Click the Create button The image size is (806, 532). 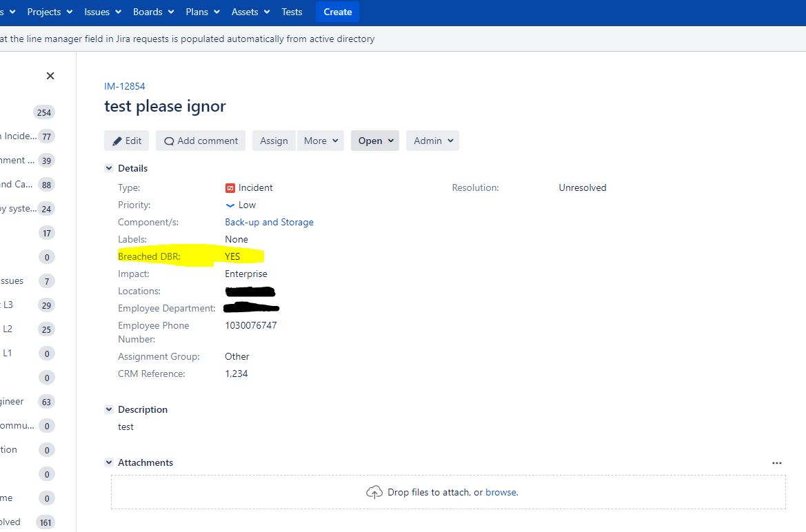pos(336,12)
